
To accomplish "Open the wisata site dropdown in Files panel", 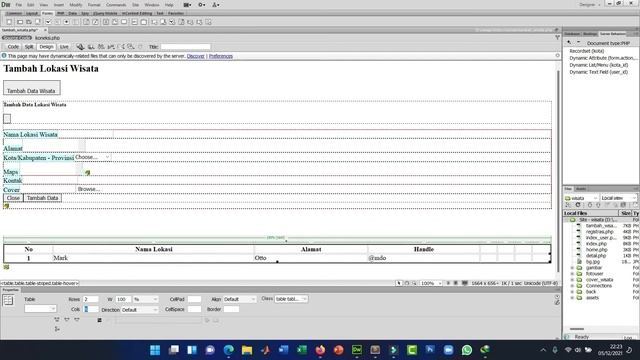I will click(581, 198).
